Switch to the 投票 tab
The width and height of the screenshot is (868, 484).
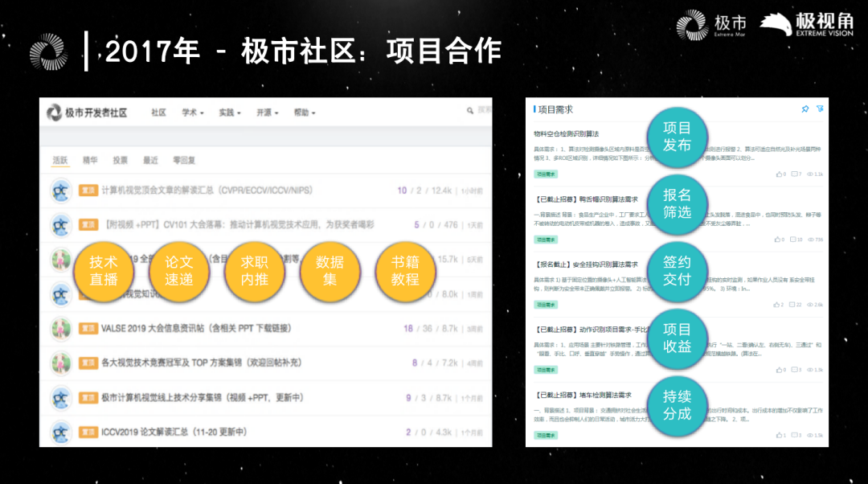(120, 161)
